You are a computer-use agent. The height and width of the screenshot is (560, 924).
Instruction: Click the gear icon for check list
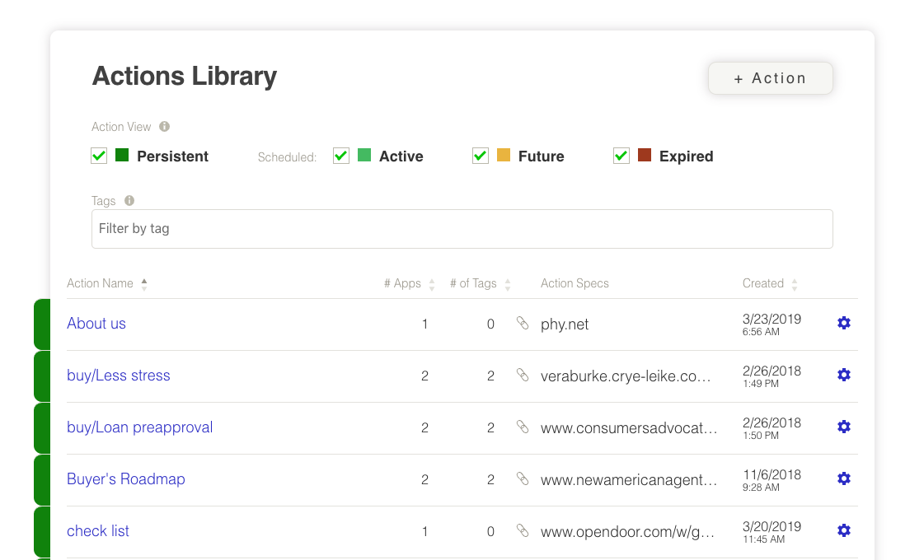coord(843,530)
